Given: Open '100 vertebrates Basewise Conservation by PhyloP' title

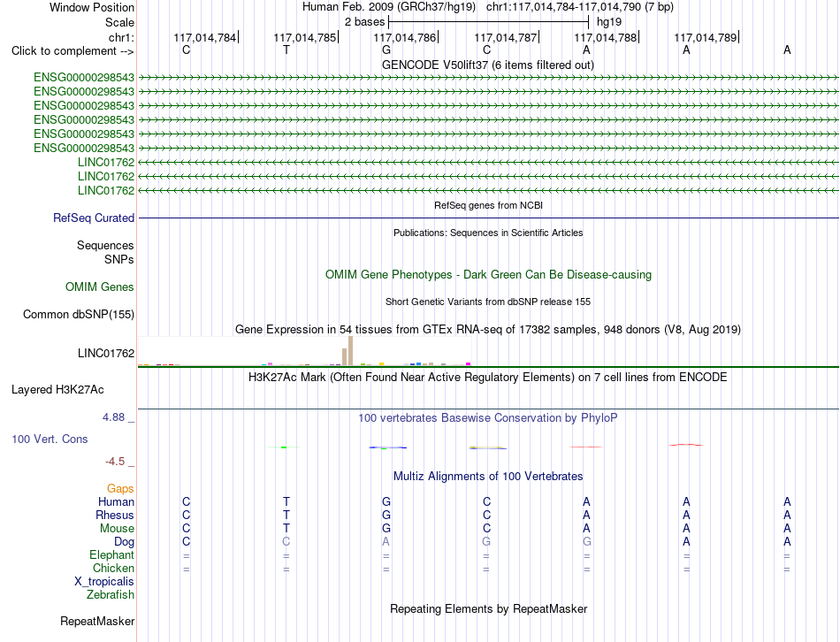Looking at the screenshot, I should click(x=488, y=418).
